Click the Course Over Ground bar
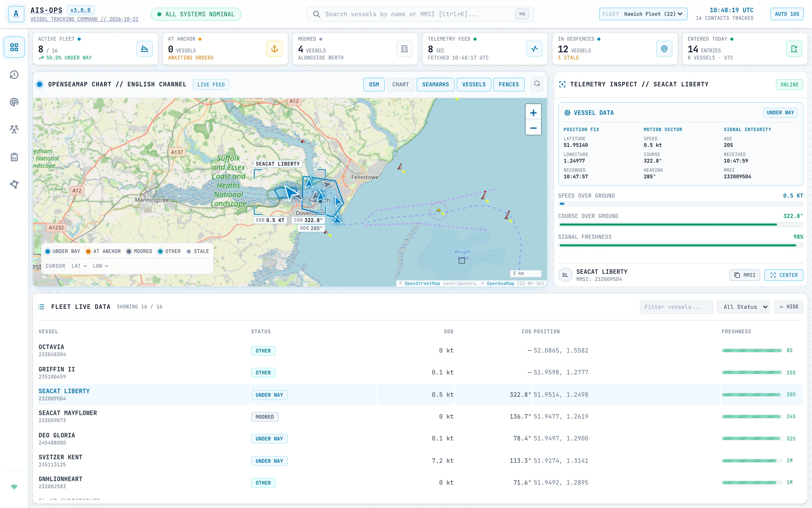 coord(681,225)
